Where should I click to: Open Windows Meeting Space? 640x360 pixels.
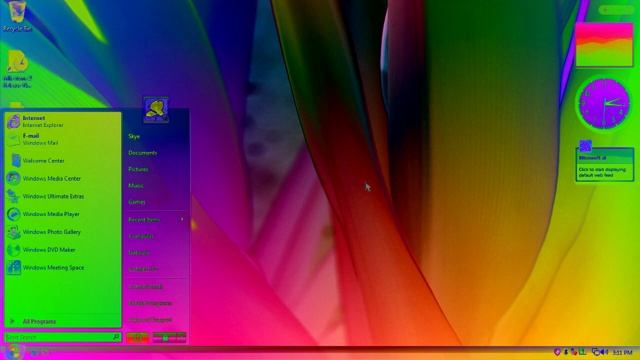[63, 268]
